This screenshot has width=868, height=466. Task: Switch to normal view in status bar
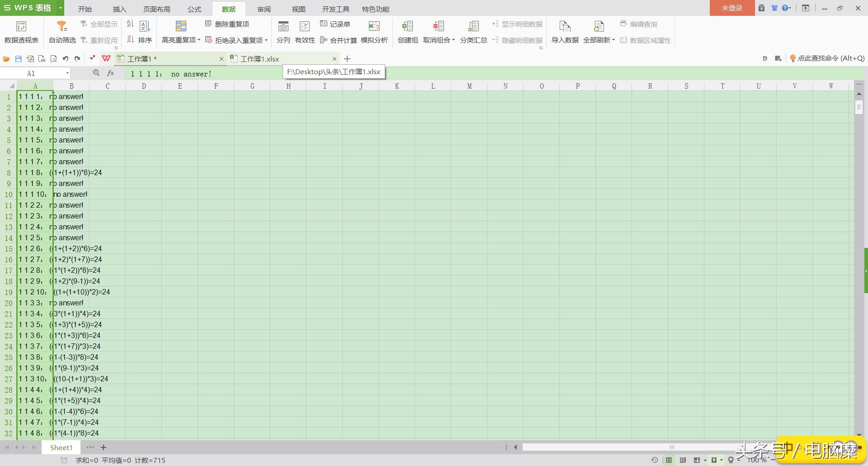point(668,460)
